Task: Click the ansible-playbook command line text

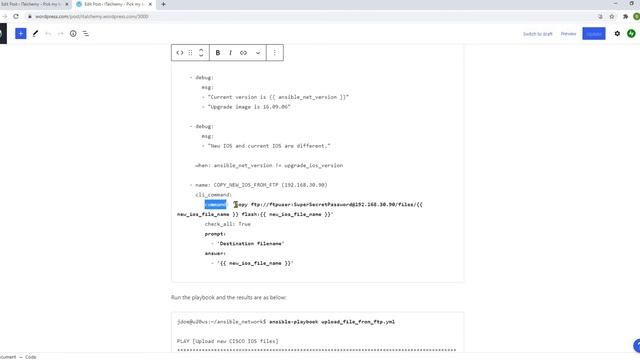Action: [x=332, y=322]
